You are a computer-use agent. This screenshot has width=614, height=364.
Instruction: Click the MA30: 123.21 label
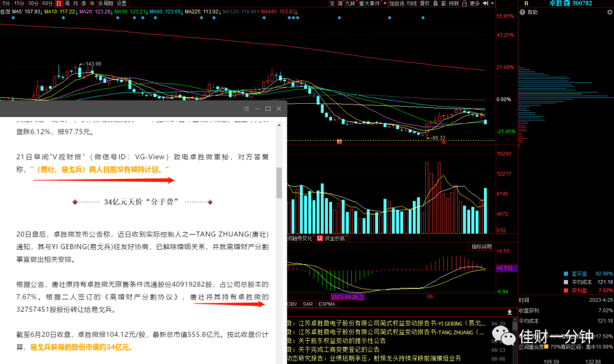[131, 12]
